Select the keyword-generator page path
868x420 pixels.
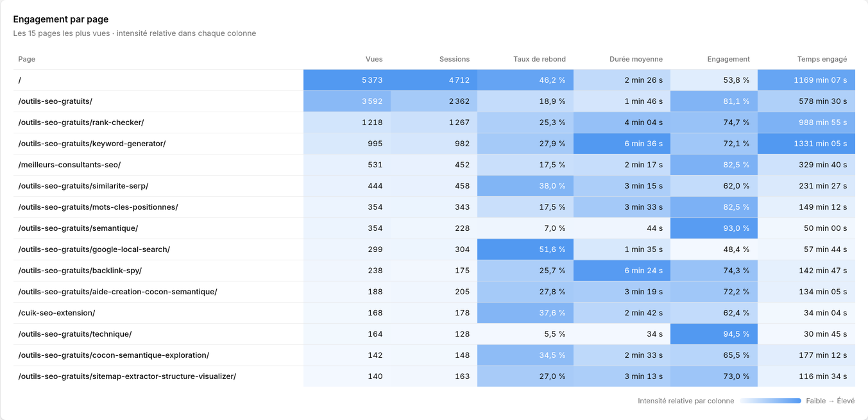tap(92, 144)
